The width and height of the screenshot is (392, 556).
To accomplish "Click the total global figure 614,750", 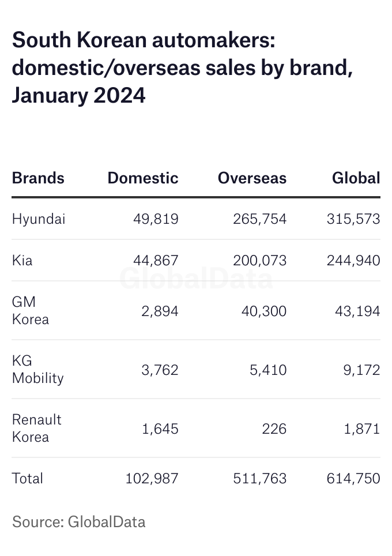I will [x=353, y=479].
